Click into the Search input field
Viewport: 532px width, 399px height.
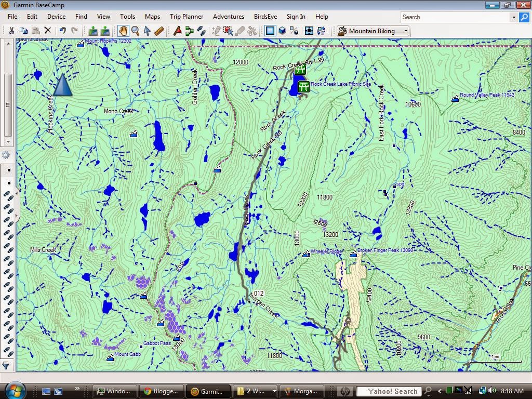pyautogui.click(x=455, y=17)
